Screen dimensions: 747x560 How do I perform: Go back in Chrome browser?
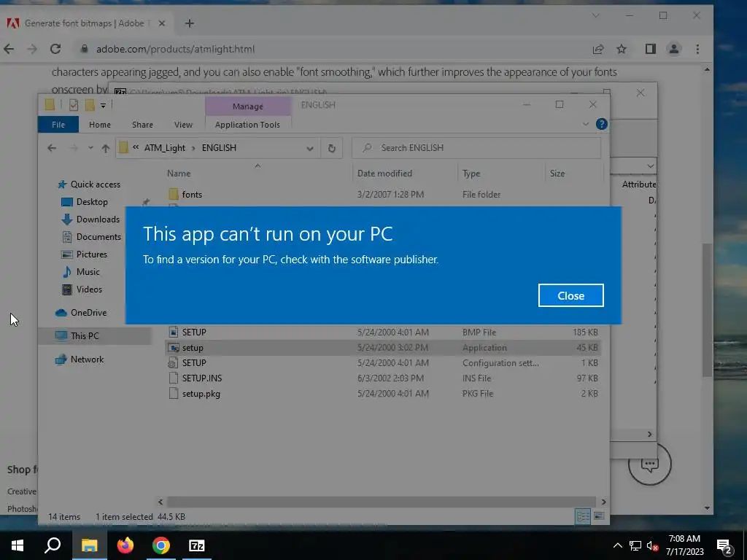(9, 49)
